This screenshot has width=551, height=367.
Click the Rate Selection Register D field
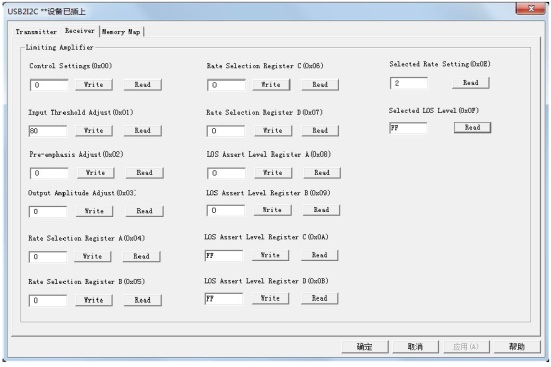tap(226, 131)
